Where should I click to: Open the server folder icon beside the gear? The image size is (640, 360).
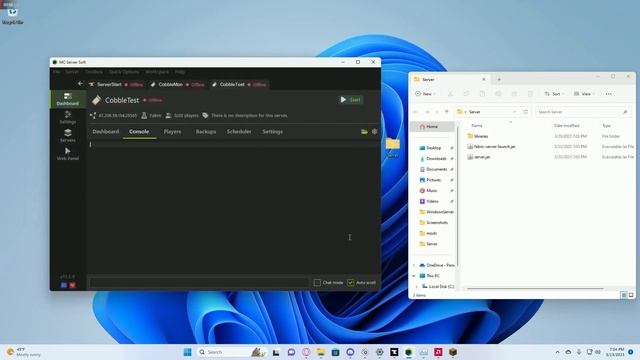[x=364, y=132]
